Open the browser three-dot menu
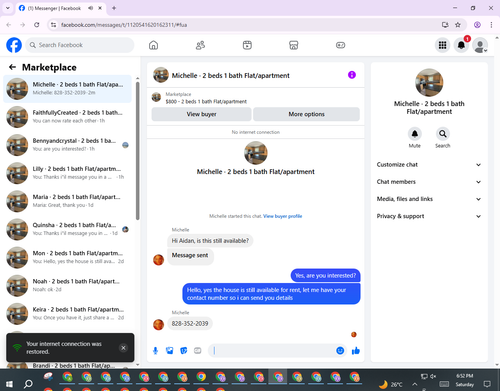The width and height of the screenshot is (500, 391). (491, 25)
